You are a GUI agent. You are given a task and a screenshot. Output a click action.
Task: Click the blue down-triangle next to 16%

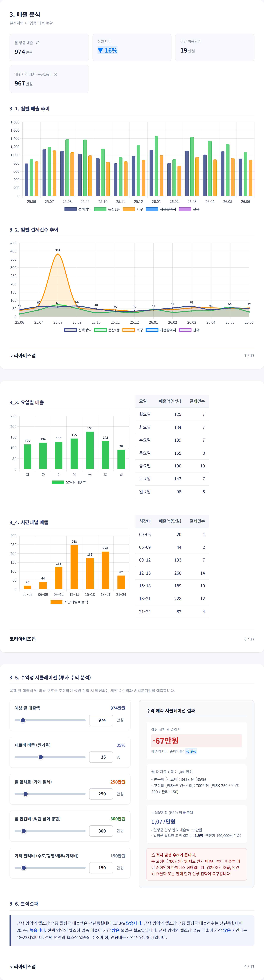coord(100,50)
